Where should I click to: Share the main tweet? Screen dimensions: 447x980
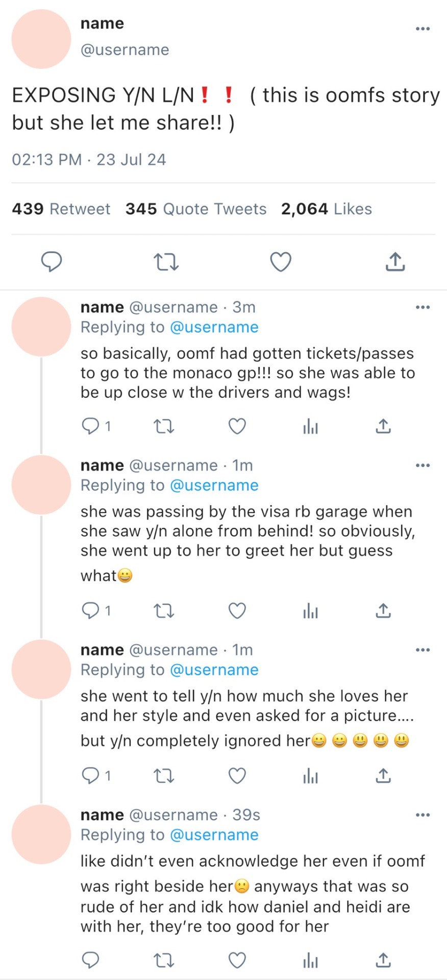pyautogui.click(x=395, y=261)
